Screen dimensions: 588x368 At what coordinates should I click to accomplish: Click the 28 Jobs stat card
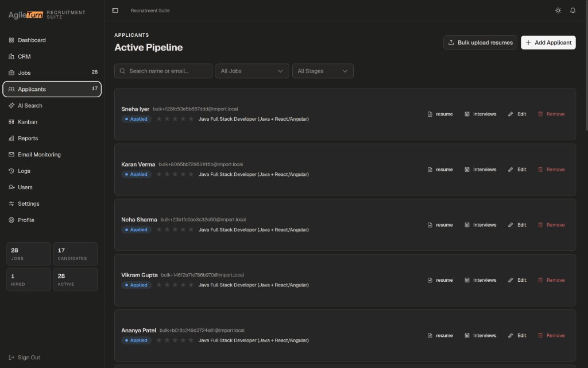[x=29, y=254]
